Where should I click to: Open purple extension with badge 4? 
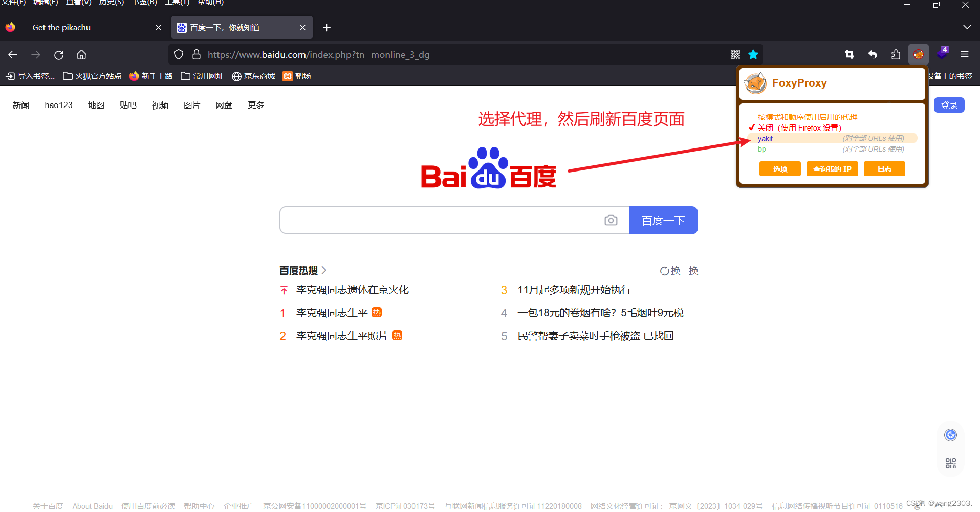(x=942, y=53)
